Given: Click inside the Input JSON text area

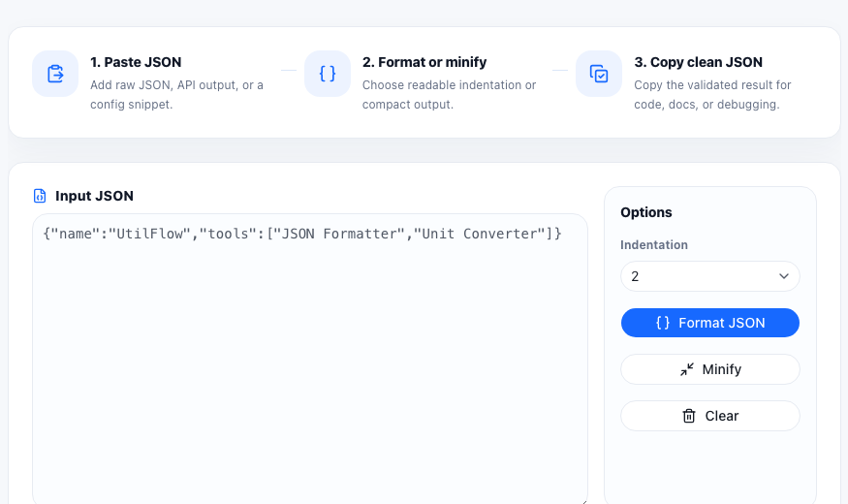Looking at the screenshot, I should tap(310, 360).
